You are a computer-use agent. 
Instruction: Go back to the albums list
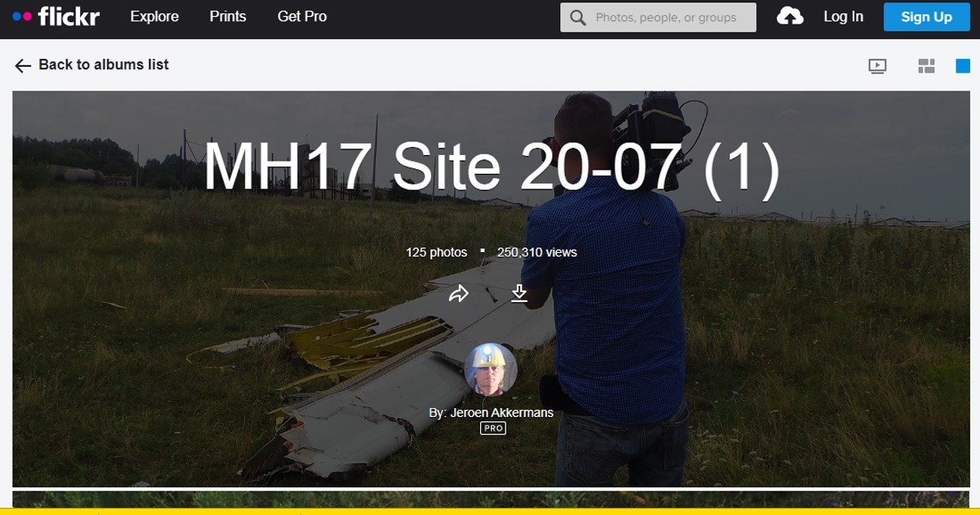[91, 65]
